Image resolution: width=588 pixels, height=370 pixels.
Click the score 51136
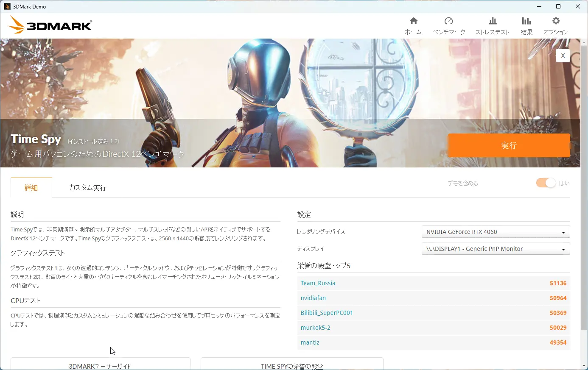558,283
